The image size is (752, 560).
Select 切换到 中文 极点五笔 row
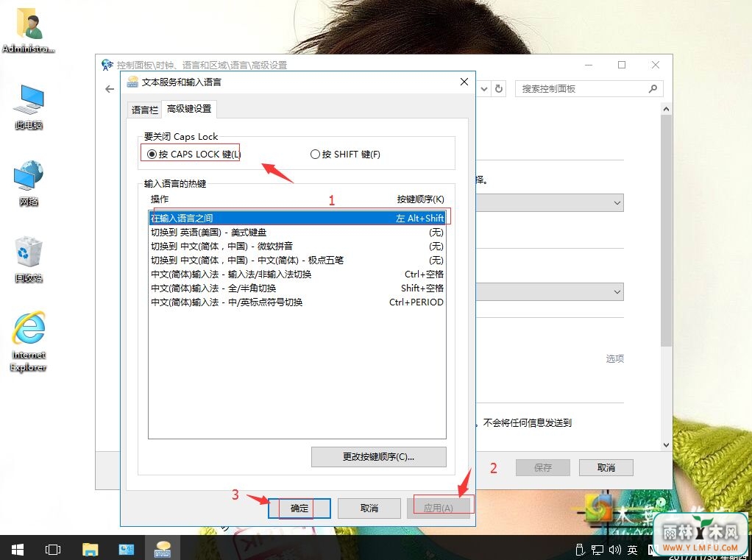[297, 260]
